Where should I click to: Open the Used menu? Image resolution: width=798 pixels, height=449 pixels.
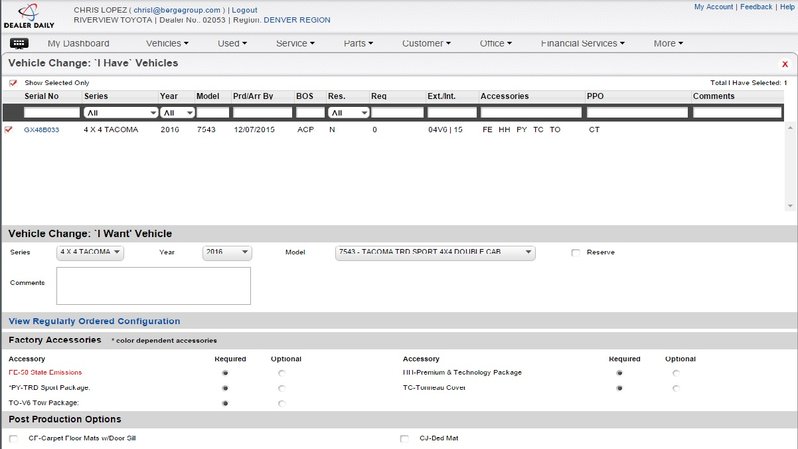pyautogui.click(x=232, y=43)
